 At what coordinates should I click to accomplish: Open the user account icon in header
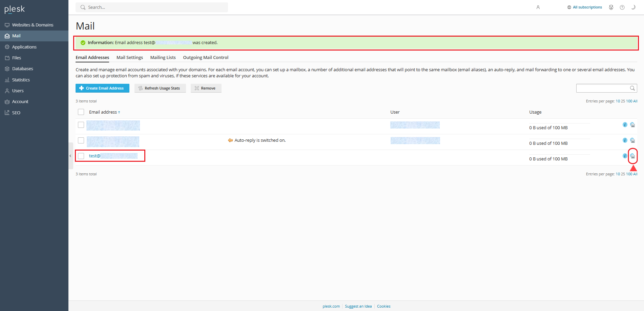click(538, 7)
